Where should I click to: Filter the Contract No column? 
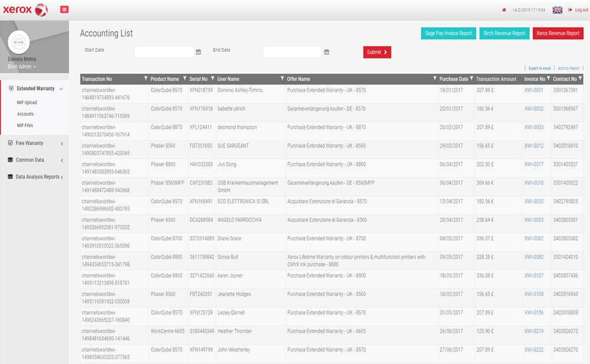[580, 78]
